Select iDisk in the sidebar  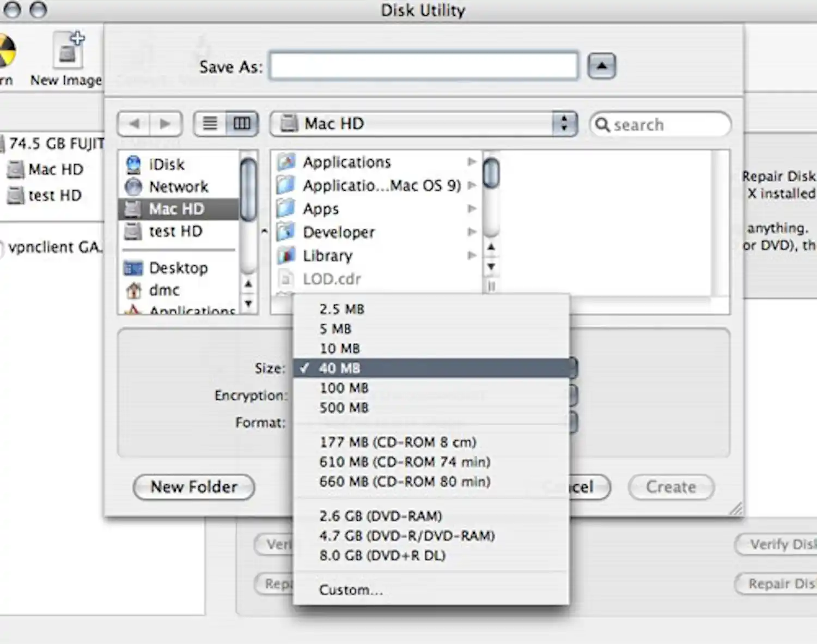pyautogui.click(x=163, y=164)
